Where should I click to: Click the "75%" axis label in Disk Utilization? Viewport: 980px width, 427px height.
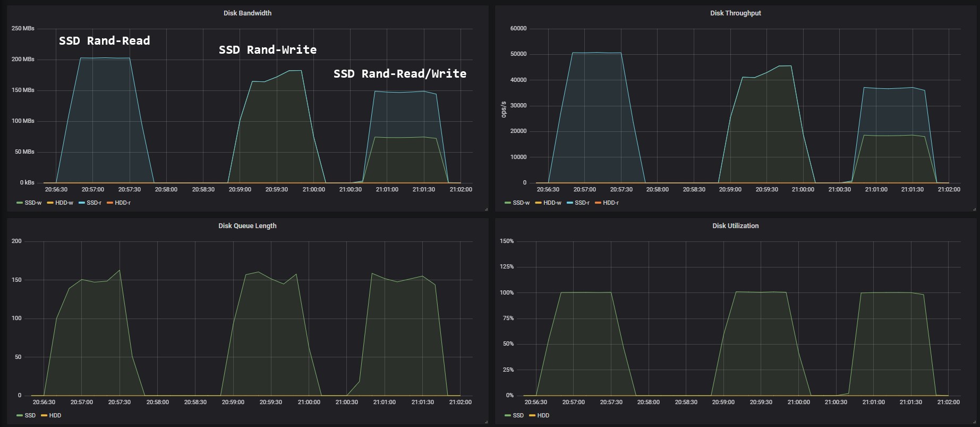(508, 318)
